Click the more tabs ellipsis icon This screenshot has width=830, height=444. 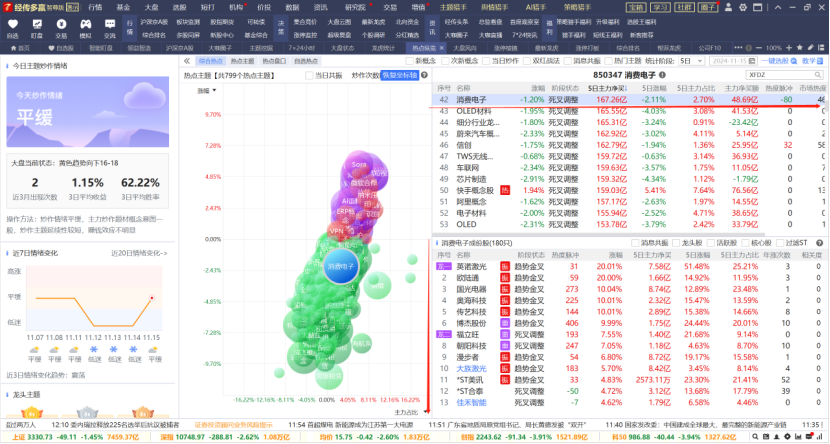pyautogui.click(x=738, y=48)
